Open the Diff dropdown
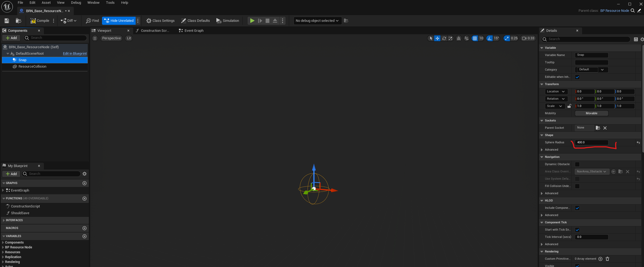Screen dimensions: 644x267 [x=69, y=21]
